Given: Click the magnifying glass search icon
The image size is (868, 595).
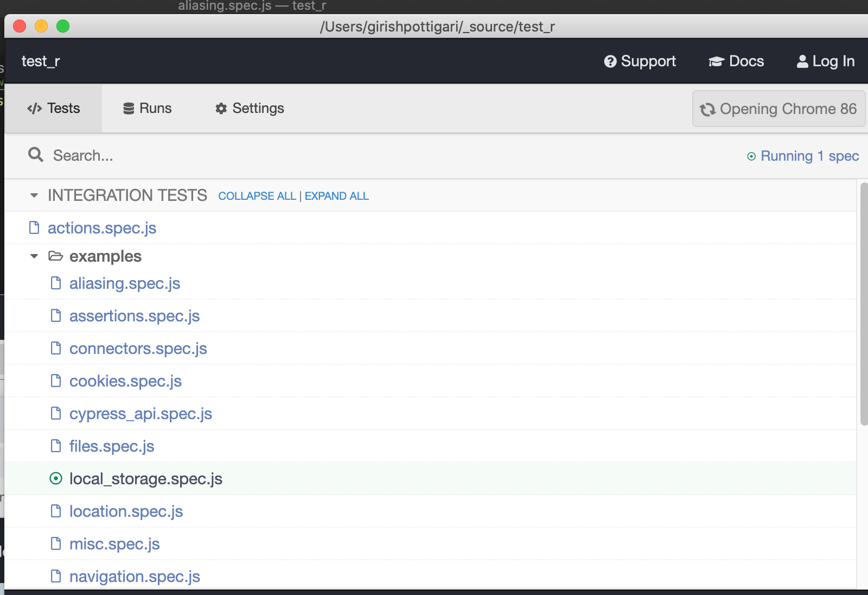Looking at the screenshot, I should tap(36, 155).
